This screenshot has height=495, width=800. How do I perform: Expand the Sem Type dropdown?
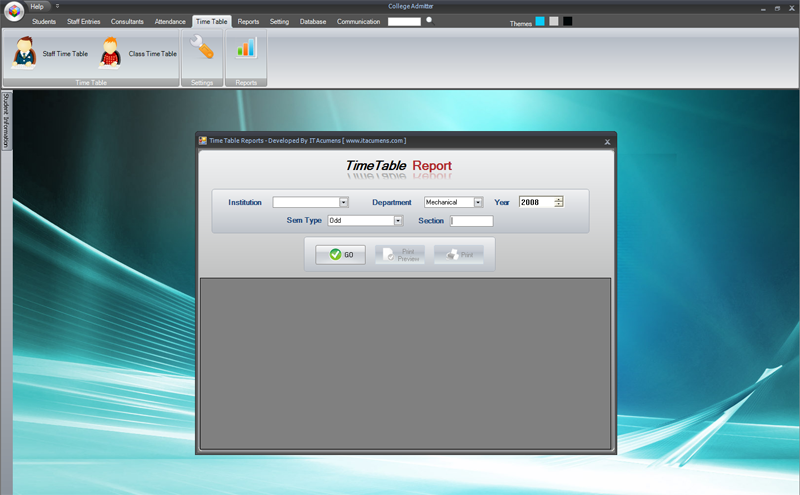point(398,220)
